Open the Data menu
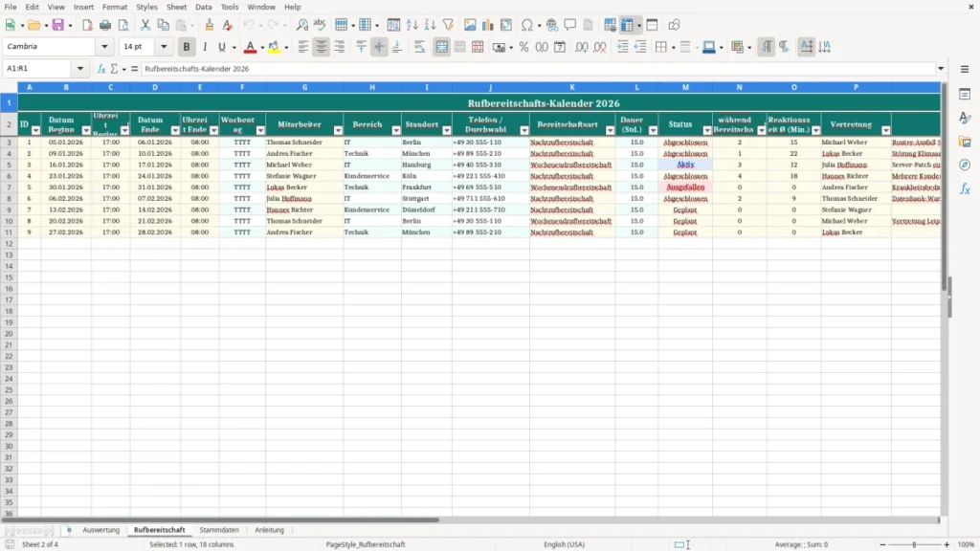Viewport: 980px width, 551px height. [x=204, y=7]
